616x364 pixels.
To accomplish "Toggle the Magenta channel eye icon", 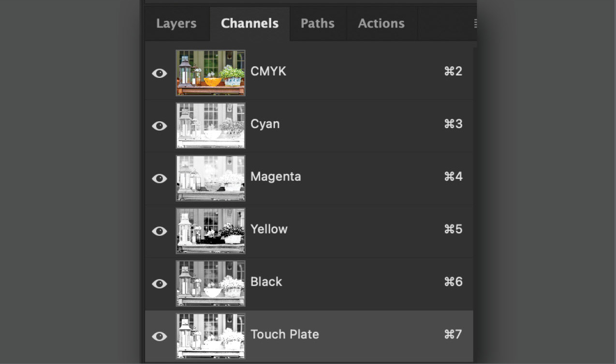I will pos(160,178).
